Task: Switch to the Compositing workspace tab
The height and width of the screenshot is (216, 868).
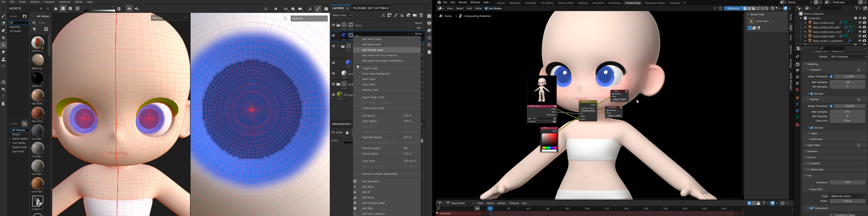Action: click(633, 3)
